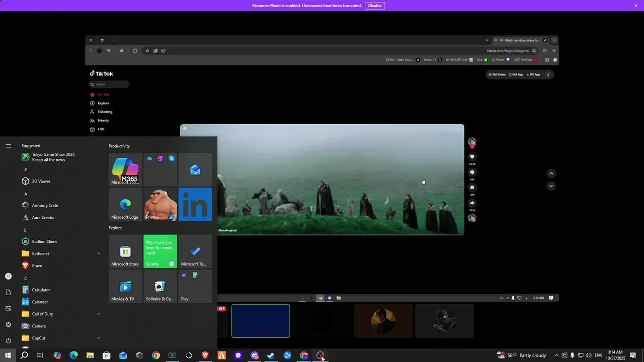Select the Watch trending videos tab
This screenshot has height=362, width=644.
pyautogui.click(x=521, y=40)
